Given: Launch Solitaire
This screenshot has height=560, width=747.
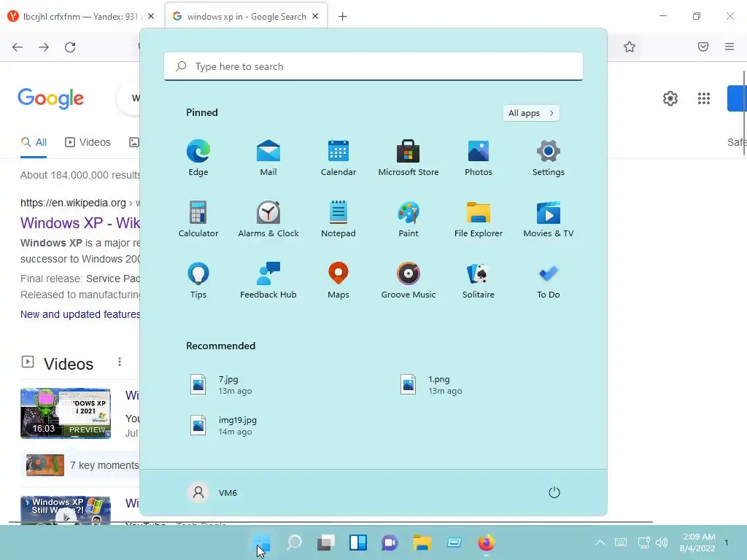Looking at the screenshot, I should [x=479, y=281].
